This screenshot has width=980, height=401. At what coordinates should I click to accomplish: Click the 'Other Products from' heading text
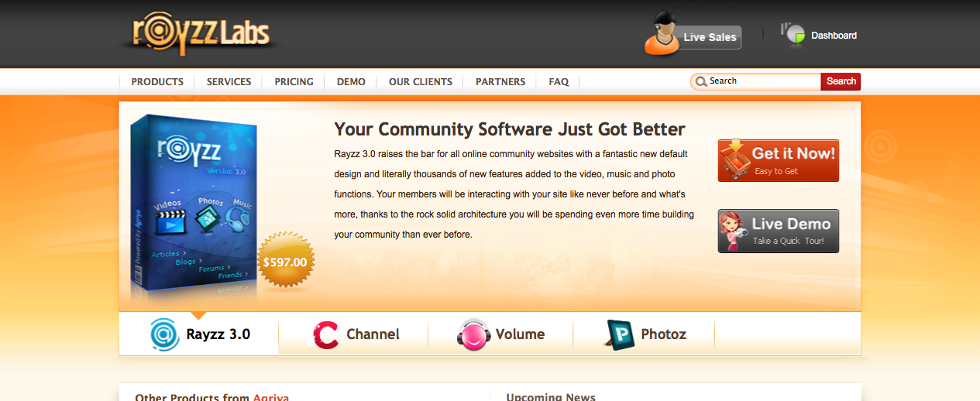coord(192,397)
